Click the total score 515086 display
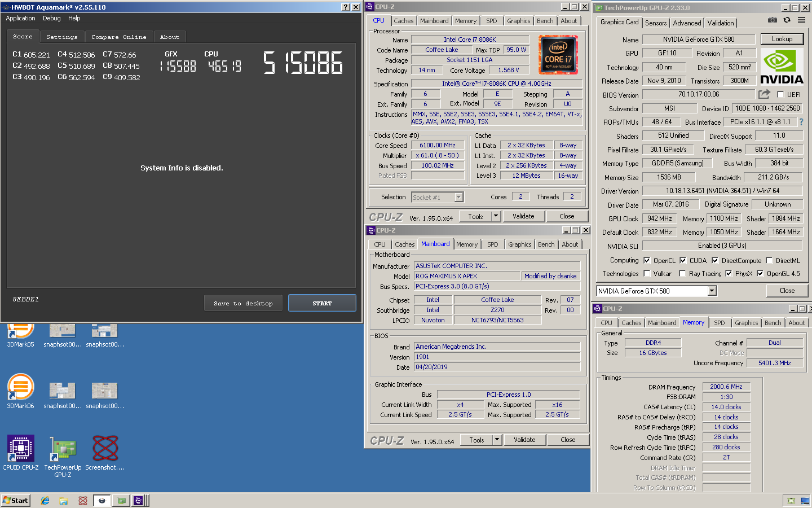 tap(303, 63)
